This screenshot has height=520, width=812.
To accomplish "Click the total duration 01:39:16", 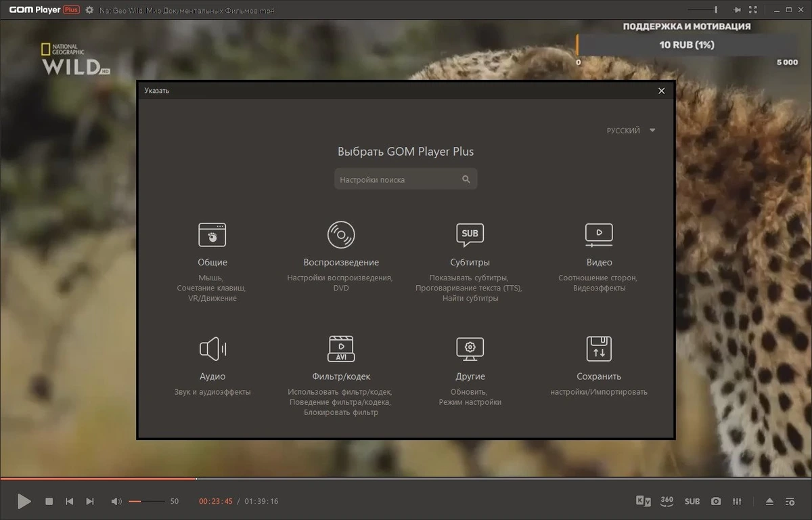I will point(261,502).
